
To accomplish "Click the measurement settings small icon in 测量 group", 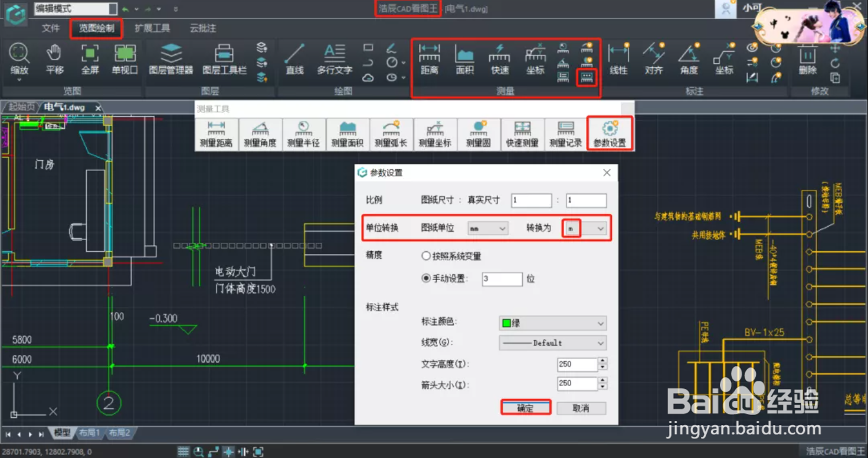I will pyautogui.click(x=587, y=77).
